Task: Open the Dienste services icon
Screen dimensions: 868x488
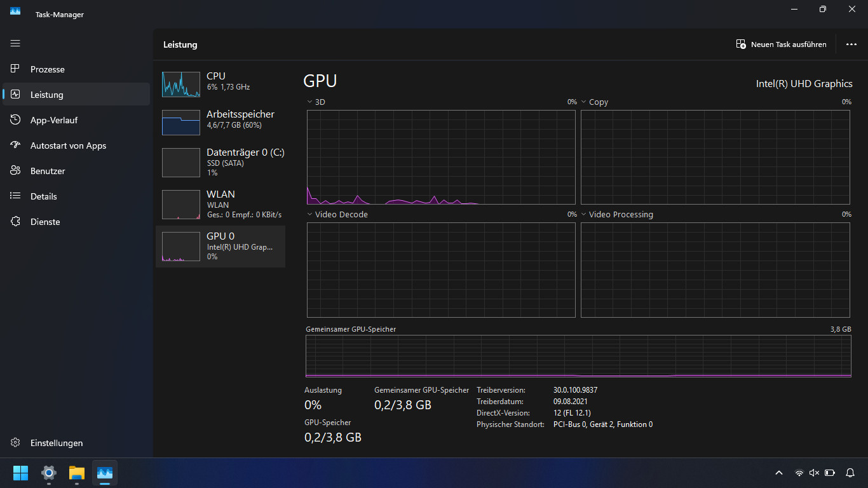Action: pos(15,221)
